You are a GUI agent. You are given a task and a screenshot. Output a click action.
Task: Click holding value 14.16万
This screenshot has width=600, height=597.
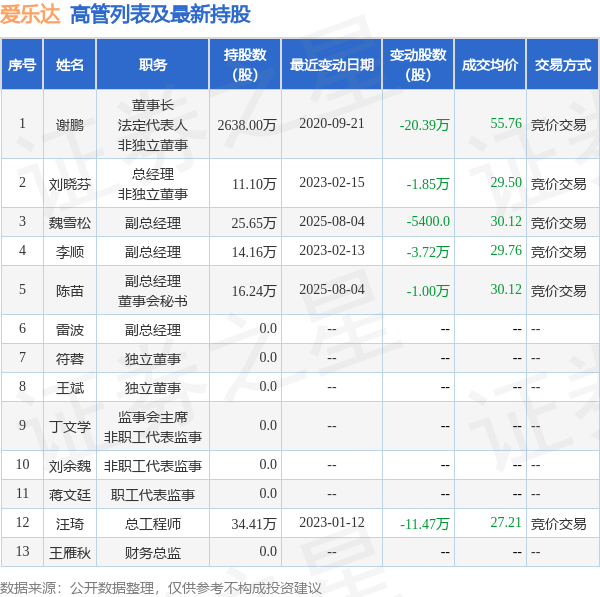coord(254,252)
